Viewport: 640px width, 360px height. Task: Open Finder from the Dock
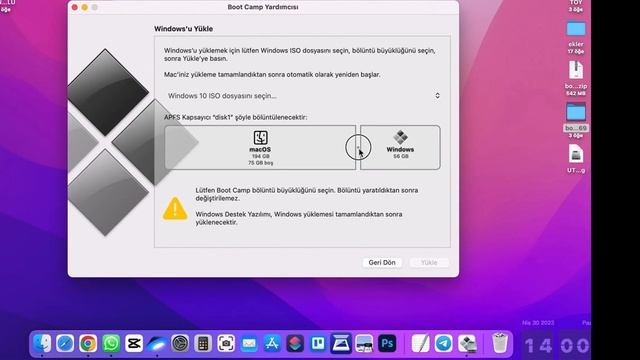(x=42, y=343)
